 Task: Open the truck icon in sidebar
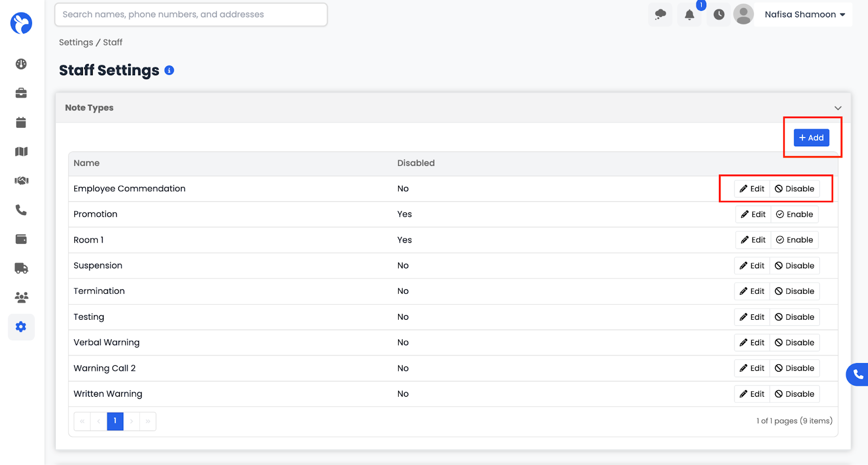point(21,268)
